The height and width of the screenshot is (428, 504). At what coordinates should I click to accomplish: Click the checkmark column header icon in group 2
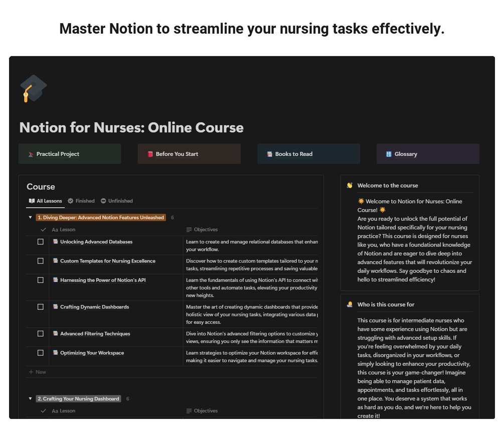click(x=44, y=411)
